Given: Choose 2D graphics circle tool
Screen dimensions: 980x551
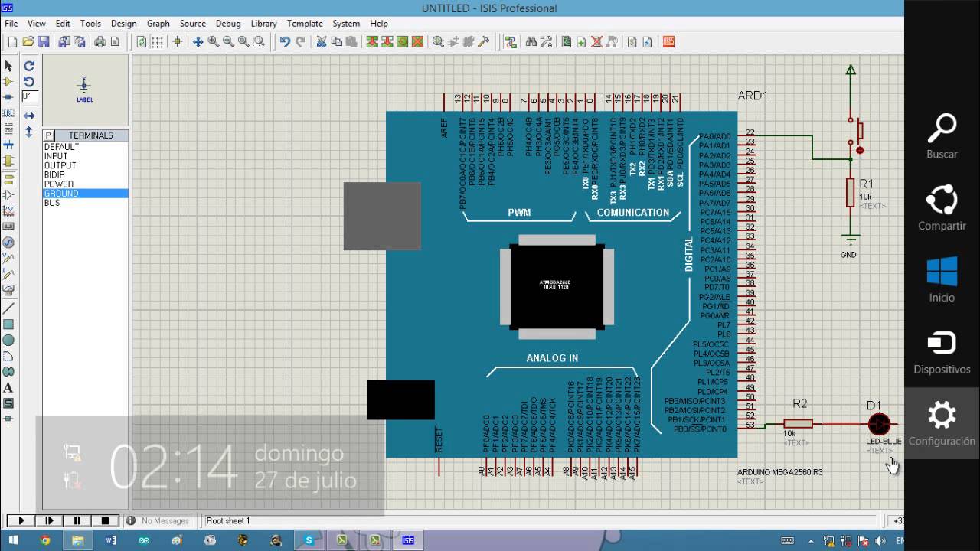Looking at the screenshot, I should [x=8, y=340].
